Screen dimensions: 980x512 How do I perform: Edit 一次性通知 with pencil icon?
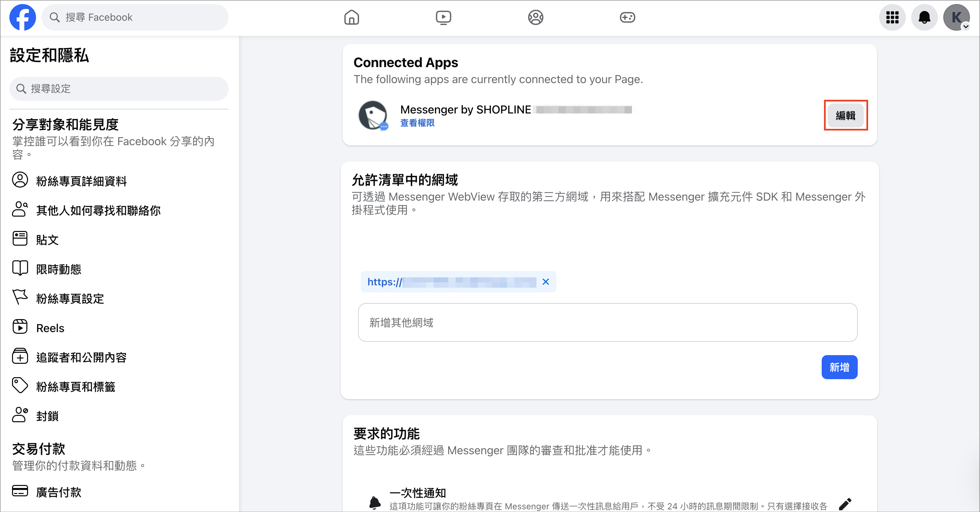[x=845, y=504]
